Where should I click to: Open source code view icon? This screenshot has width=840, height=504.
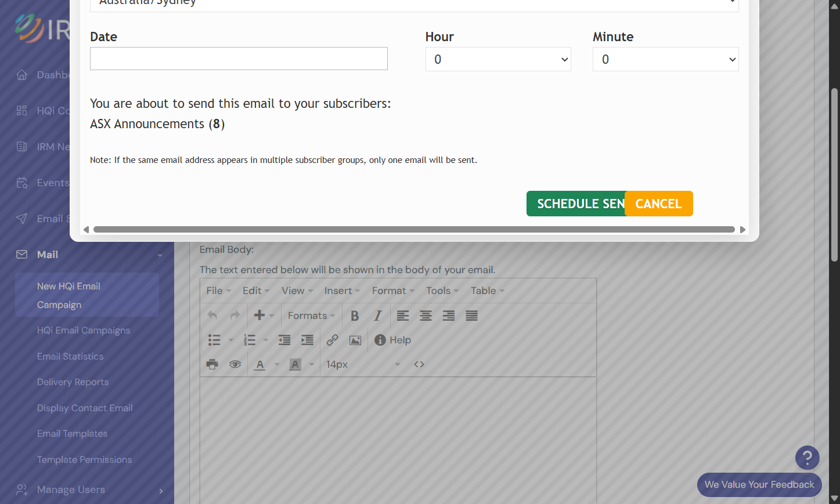[x=419, y=364]
